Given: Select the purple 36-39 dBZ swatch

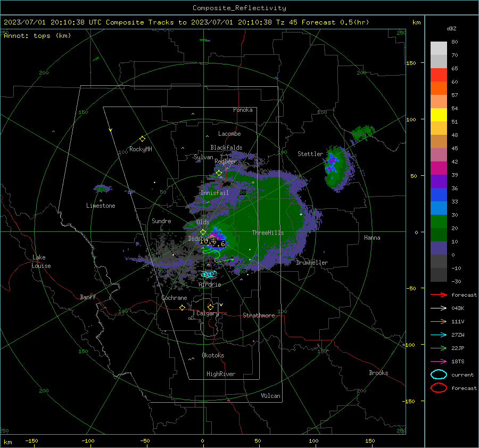Looking at the screenshot, I should point(439,181).
